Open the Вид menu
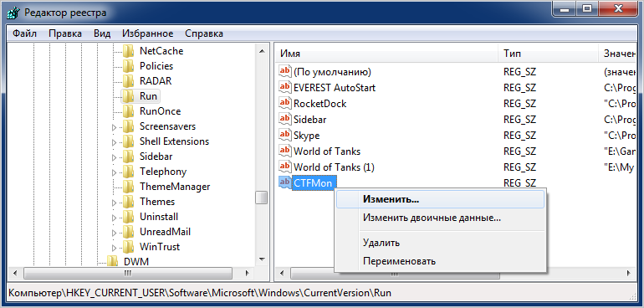Viewport: 644px width, 308px height. click(102, 33)
